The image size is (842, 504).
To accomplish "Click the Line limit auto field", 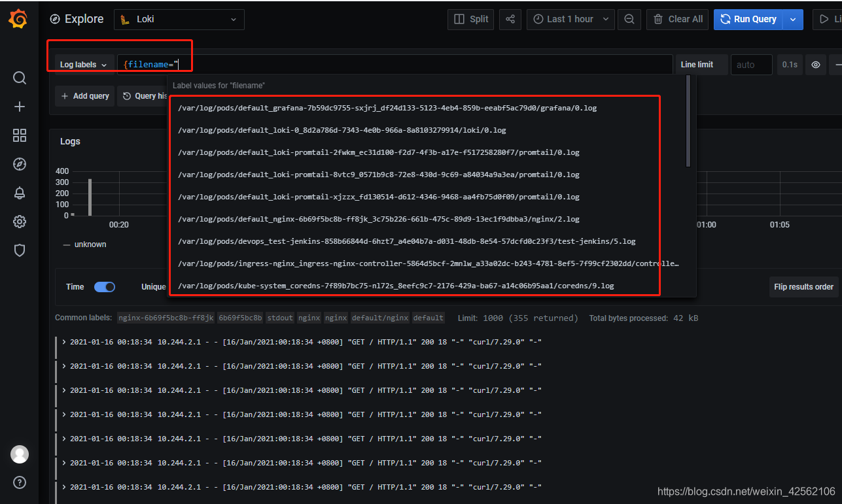I will 751,65.
